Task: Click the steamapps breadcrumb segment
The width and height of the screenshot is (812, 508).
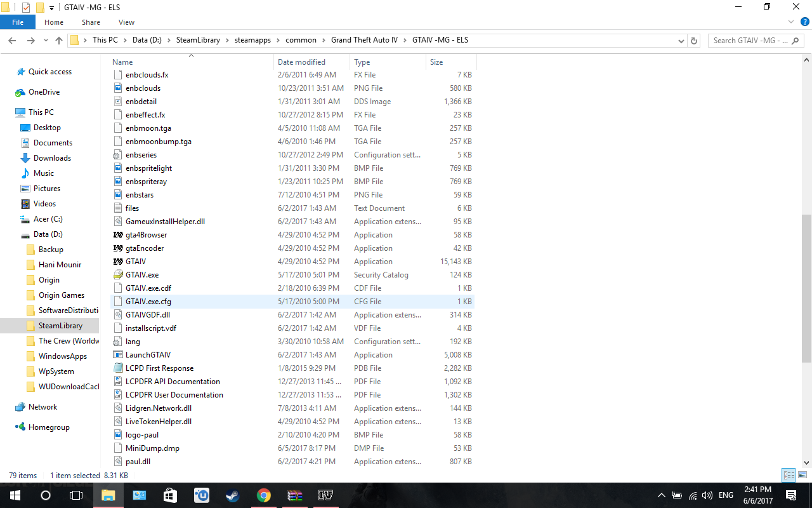Action: [252, 40]
